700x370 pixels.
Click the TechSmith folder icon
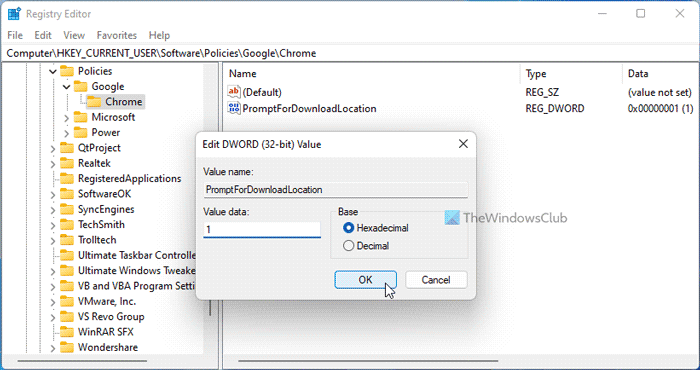pos(67,224)
